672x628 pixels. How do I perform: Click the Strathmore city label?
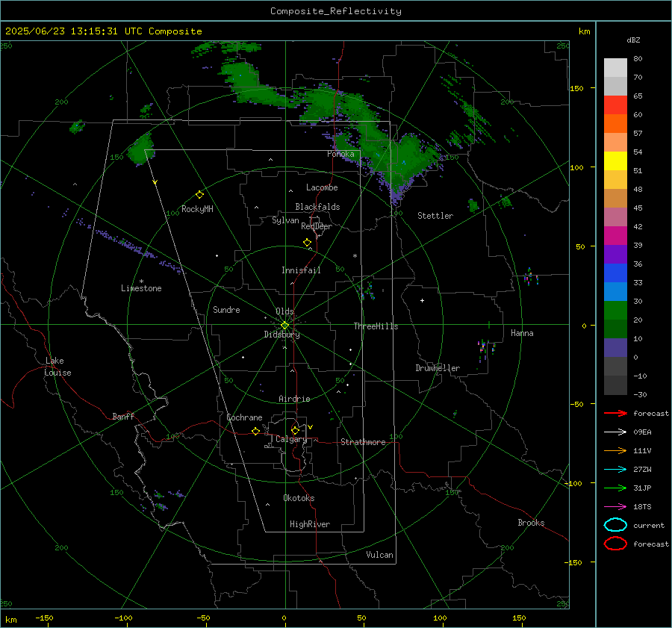click(x=363, y=442)
